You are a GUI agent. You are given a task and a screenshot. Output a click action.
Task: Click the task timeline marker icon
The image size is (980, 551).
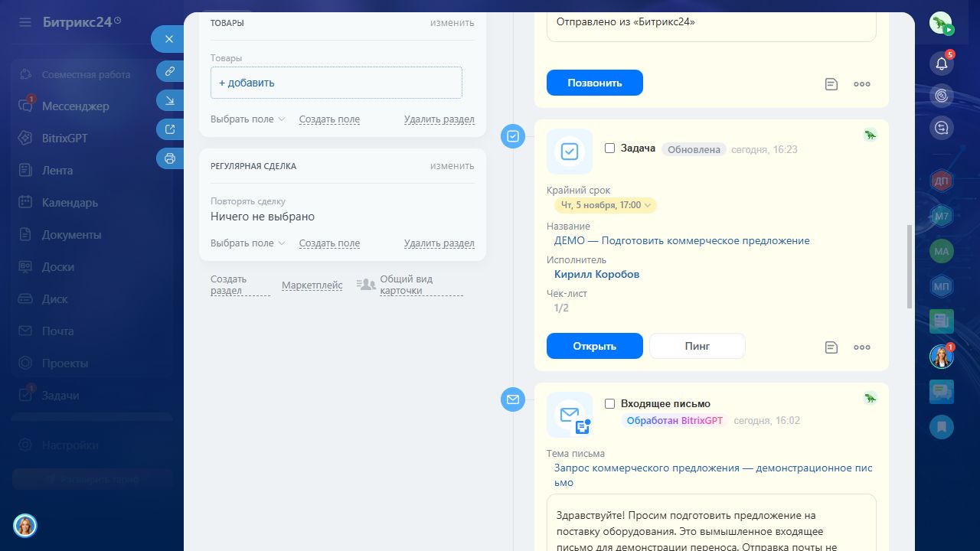tap(513, 136)
